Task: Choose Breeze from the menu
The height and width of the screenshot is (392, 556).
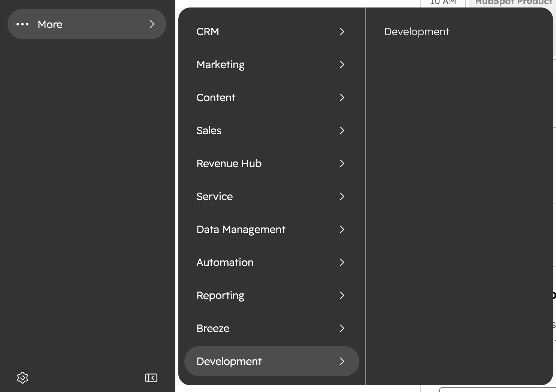Action: pos(272,328)
